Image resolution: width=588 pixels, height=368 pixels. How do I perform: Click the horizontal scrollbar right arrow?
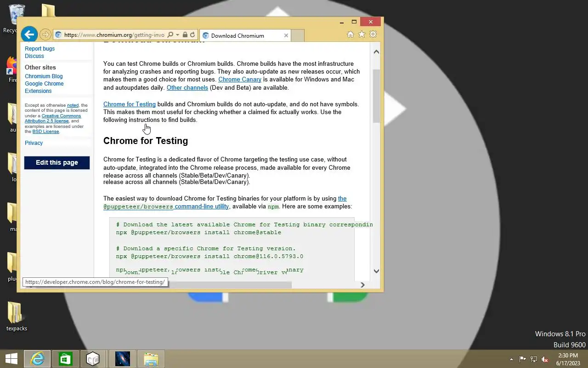[362, 285]
